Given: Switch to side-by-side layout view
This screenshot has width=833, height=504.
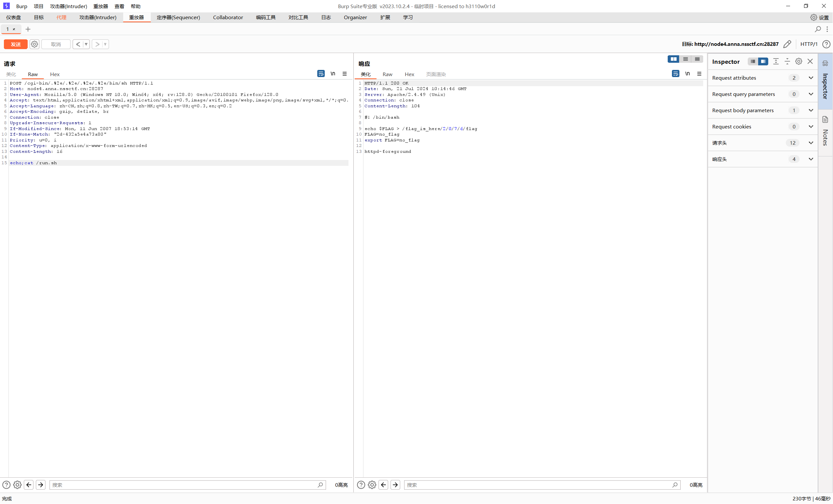Looking at the screenshot, I should coord(674,59).
